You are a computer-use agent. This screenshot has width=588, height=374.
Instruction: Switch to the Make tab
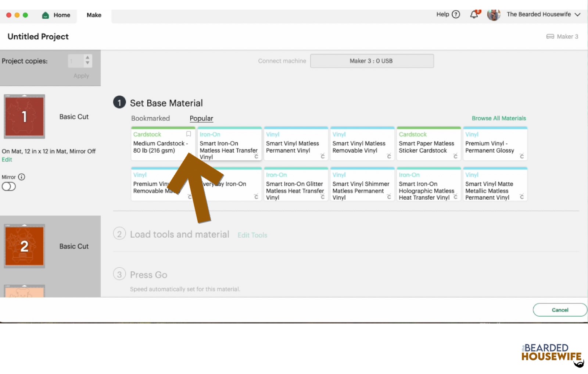94,15
